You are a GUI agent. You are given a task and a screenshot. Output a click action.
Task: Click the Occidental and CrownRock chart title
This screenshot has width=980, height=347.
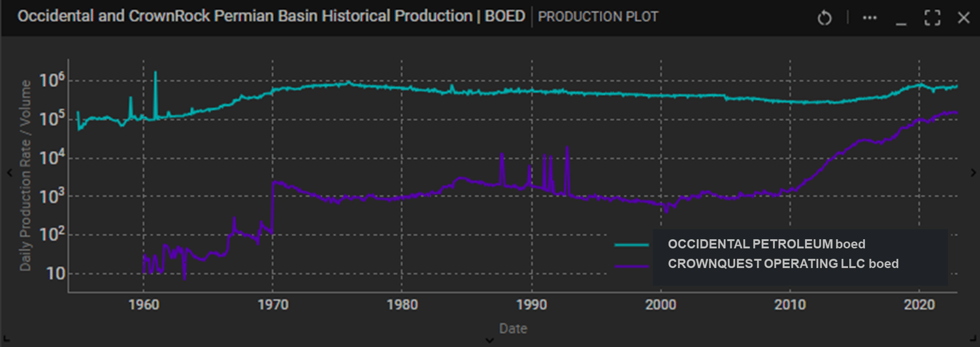[x=271, y=17]
